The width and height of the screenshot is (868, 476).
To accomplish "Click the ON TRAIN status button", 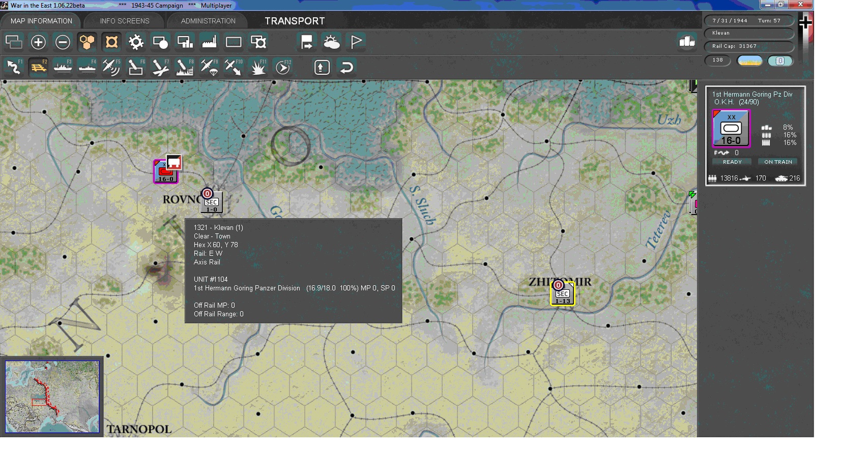I will pyautogui.click(x=778, y=162).
